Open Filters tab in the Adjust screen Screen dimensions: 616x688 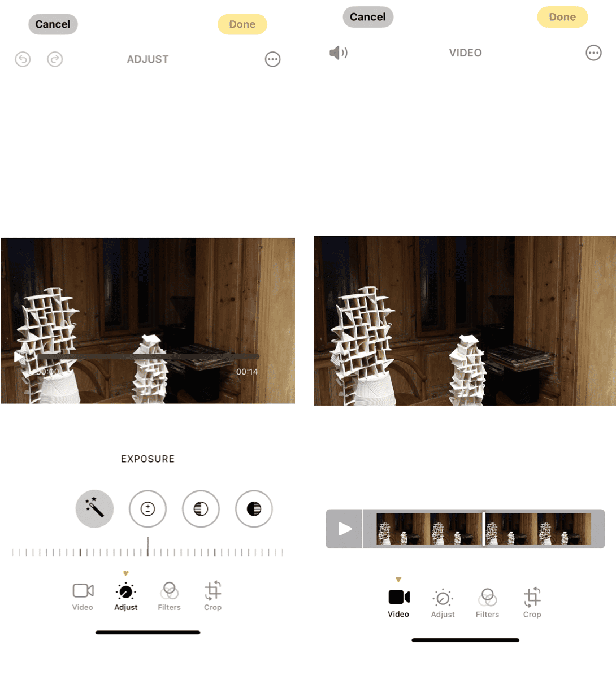169,596
